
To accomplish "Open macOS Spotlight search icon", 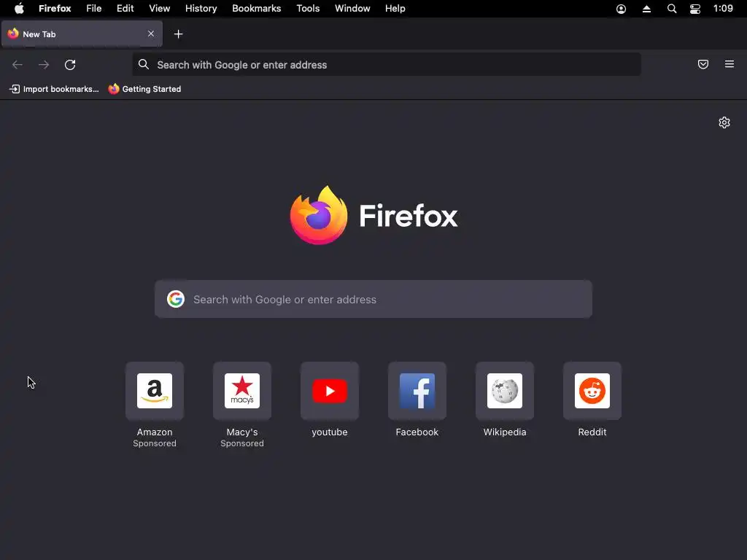I will click(x=672, y=9).
